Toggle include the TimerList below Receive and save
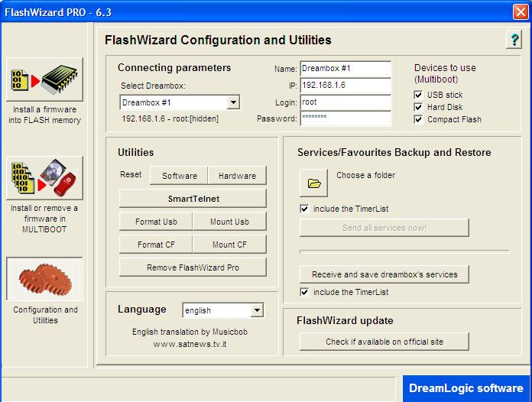Viewport: 532px width, 402px height. click(x=304, y=292)
